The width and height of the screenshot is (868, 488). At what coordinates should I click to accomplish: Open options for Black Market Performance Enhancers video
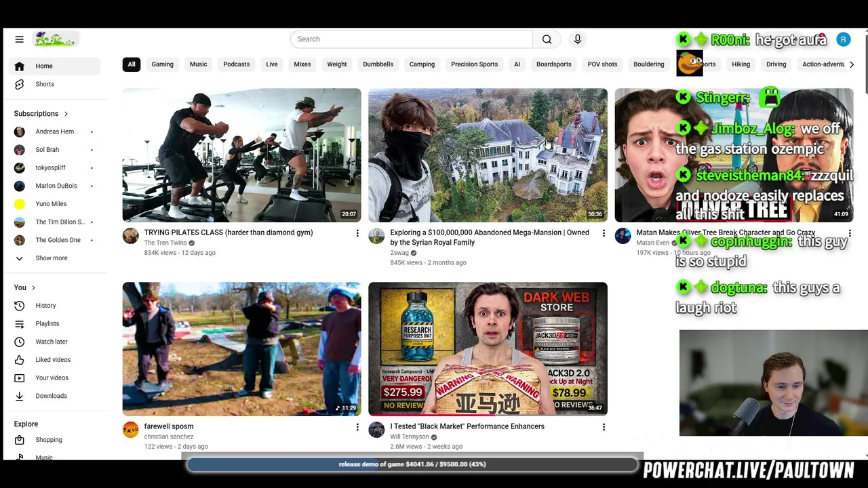point(604,427)
